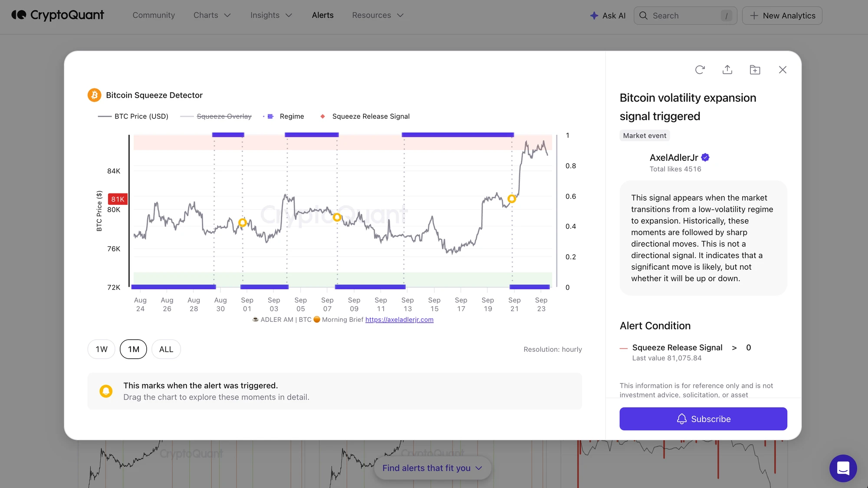Subscribe to this alert
The height and width of the screenshot is (488, 868).
[703, 419]
